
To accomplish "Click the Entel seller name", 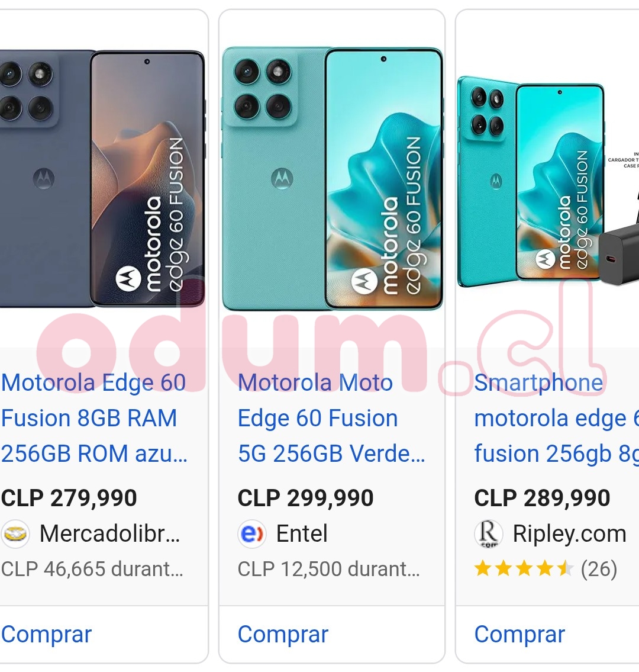I will [x=302, y=534].
